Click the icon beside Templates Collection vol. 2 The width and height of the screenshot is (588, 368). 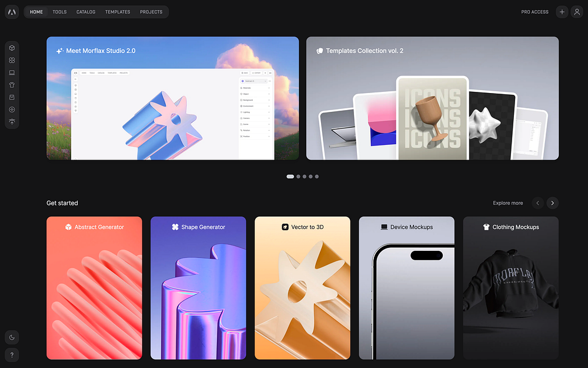(x=320, y=51)
